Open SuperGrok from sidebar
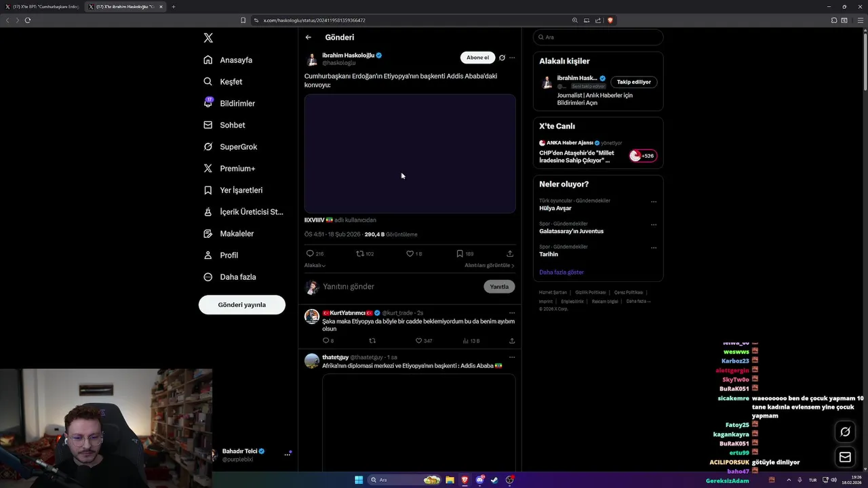This screenshot has height=488, width=868. 230,147
